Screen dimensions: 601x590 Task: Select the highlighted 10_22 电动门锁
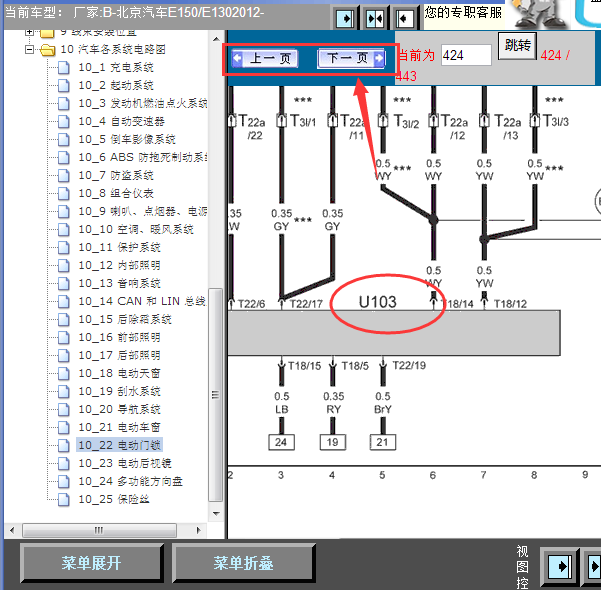(x=120, y=445)
